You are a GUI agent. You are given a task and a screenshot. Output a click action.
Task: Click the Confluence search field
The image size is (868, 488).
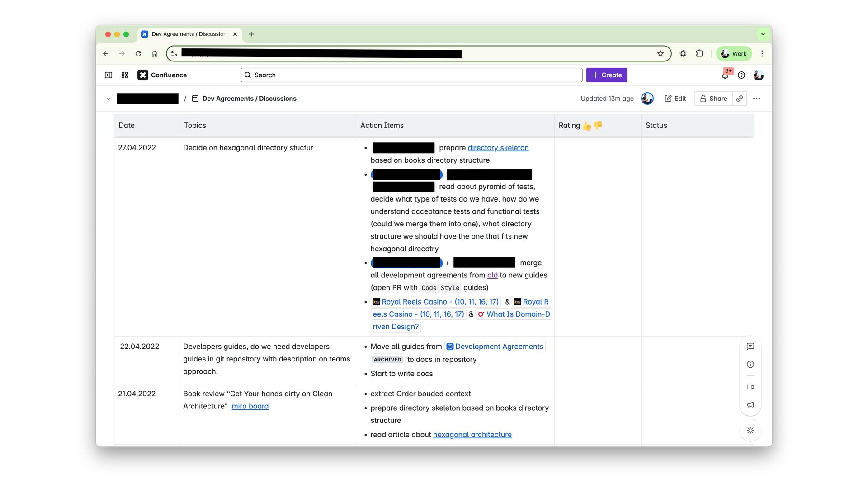(411, 75)
